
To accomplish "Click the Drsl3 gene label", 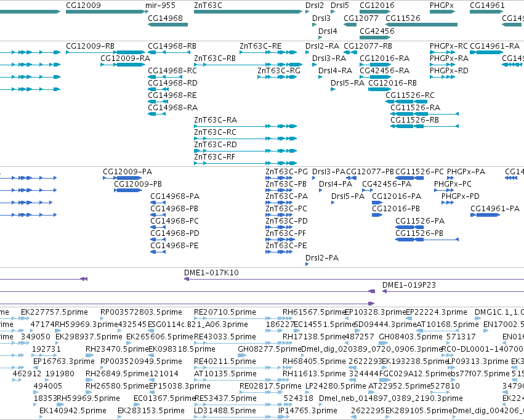I will click(321, 18).
